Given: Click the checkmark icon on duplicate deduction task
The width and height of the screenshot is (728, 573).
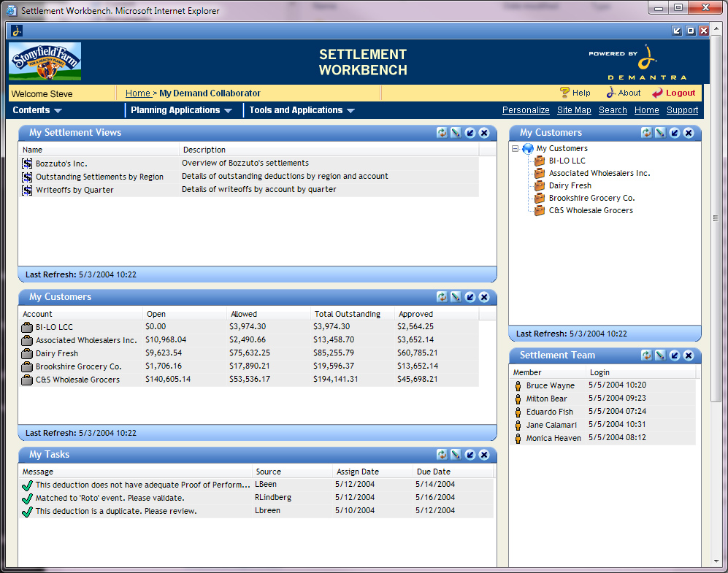Looking at the screenshot, I should [27, 512].
